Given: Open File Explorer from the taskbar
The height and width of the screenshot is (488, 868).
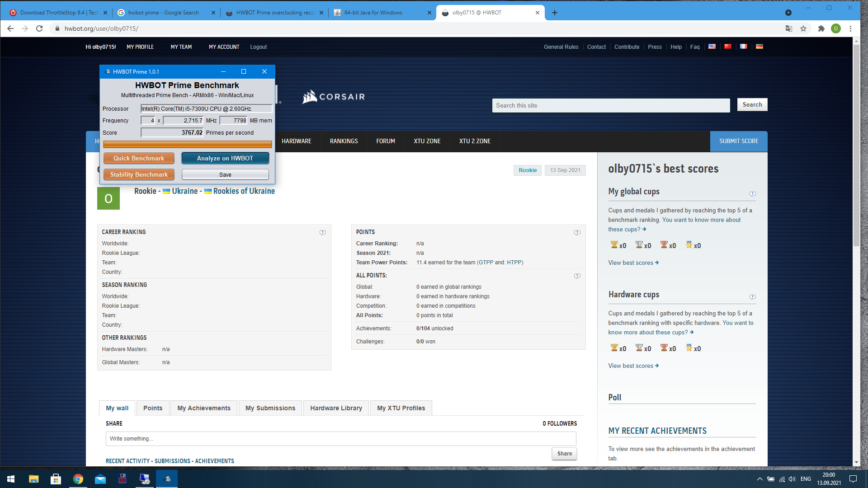Looking at the screenshot, I should tap(33, 479).
